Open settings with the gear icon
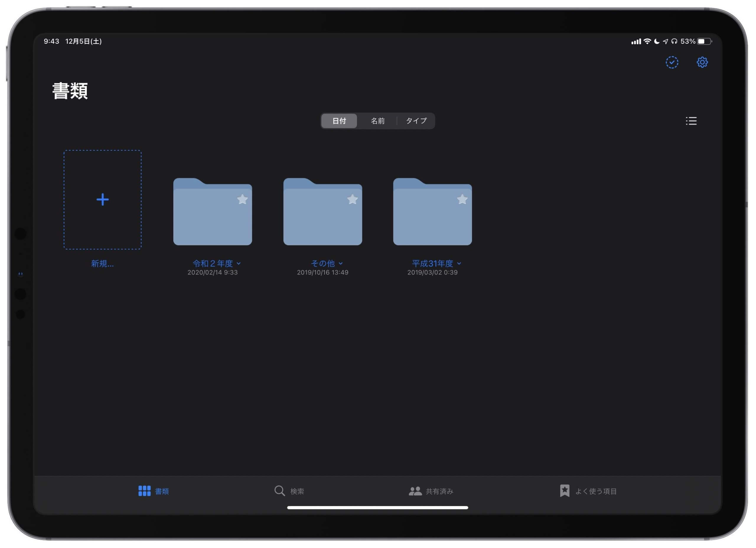Image resolution: width=756 pixels, height=548 pixels. [702, 62]
